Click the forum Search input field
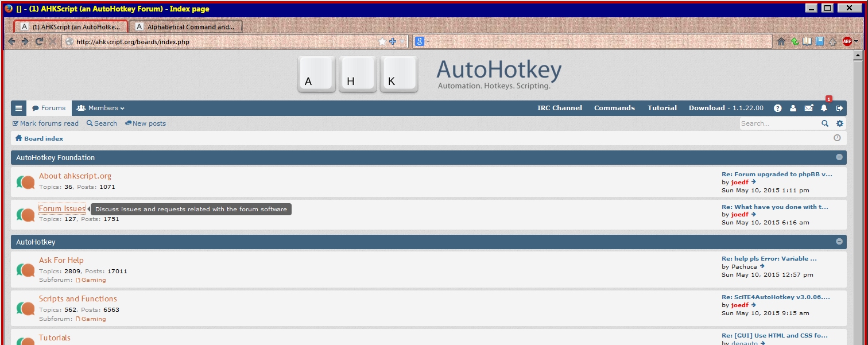The width and height of the screenshot is (868, 345). [x=780, y=123]
